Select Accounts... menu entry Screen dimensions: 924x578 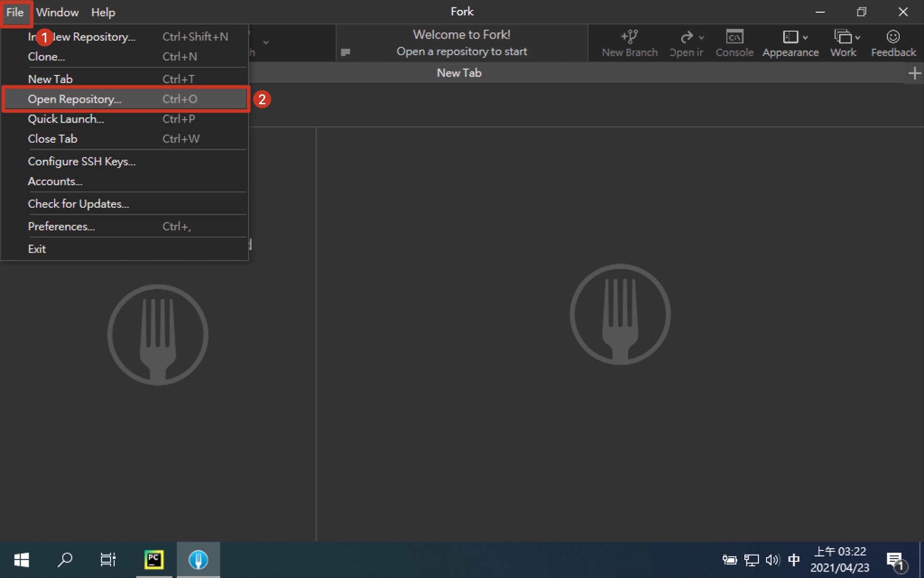124,182
